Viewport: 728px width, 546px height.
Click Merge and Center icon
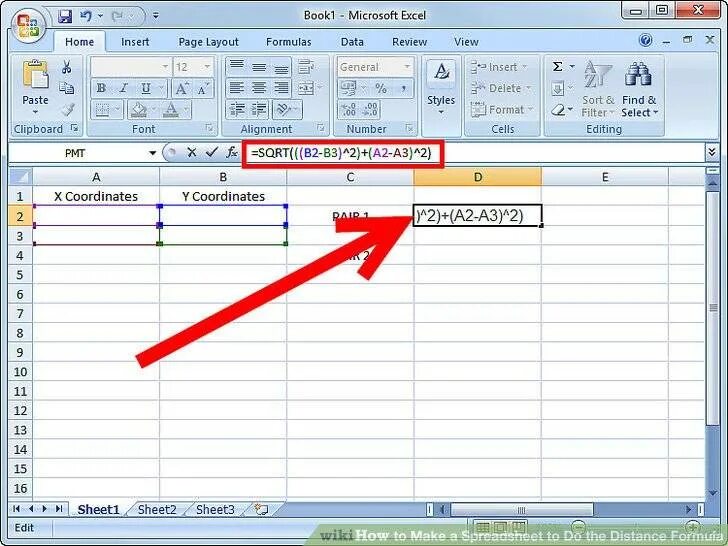[x=305, y=88]
